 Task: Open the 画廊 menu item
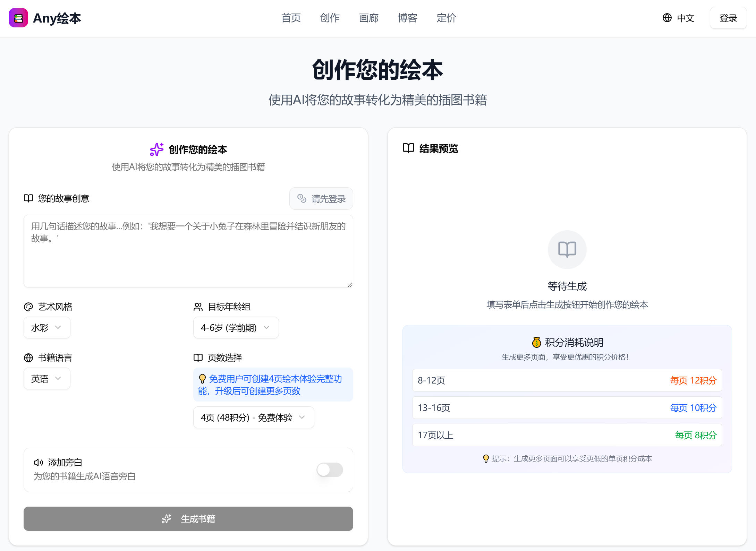pos(369,18)
